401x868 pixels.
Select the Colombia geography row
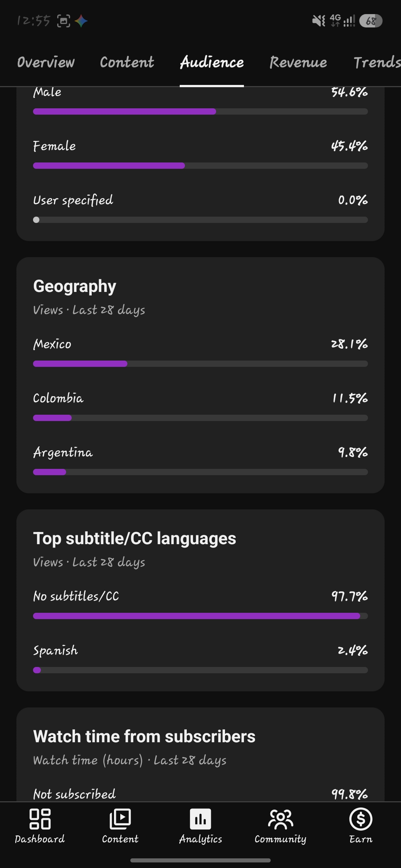tap(200, 407)
